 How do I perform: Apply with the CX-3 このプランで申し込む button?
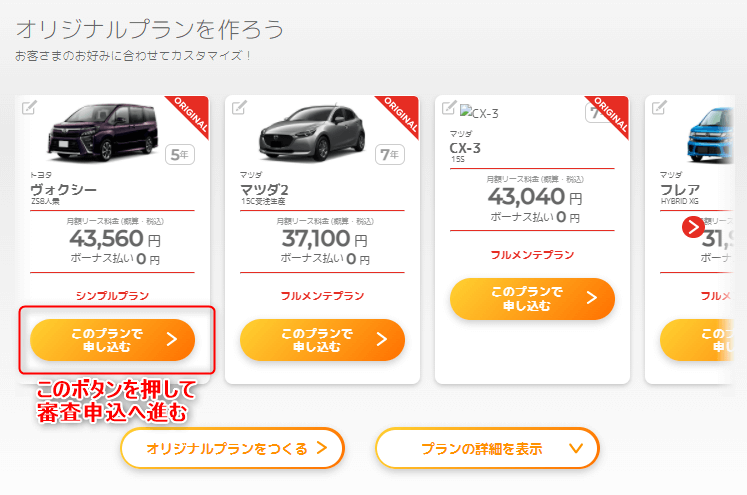click(x=532, y=299)
